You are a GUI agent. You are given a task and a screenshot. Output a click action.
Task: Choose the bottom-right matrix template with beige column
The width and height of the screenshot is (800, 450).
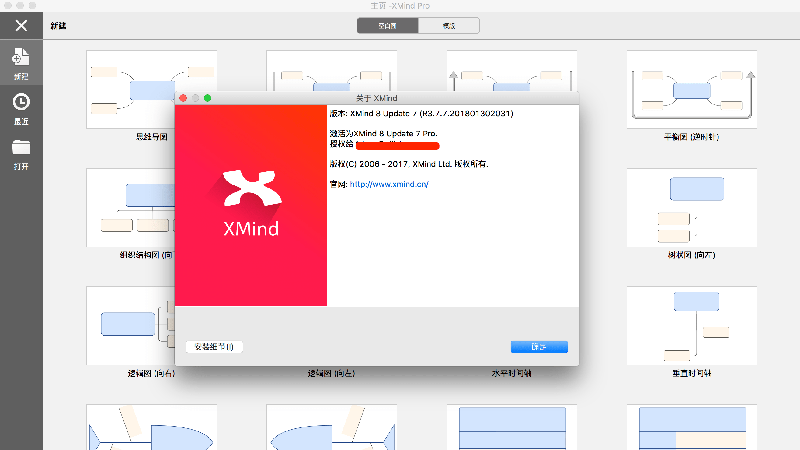coord(689,430)
